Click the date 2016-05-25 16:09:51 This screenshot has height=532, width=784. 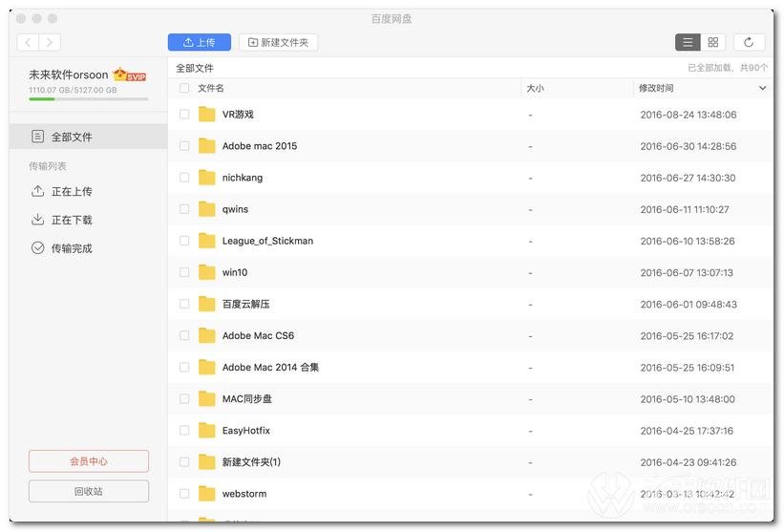tap(688, 368)
